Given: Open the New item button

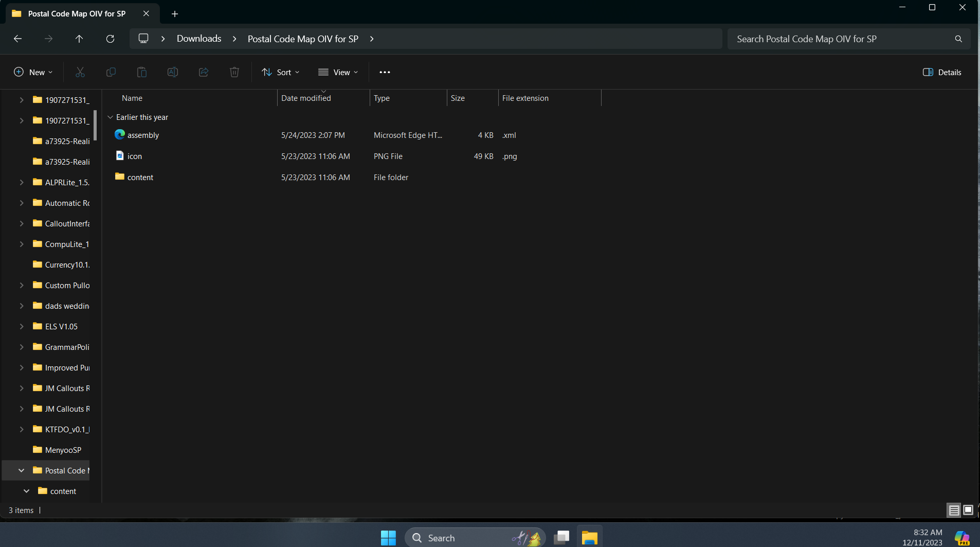Looking at the screenshot, I should (x=33, y=73).
